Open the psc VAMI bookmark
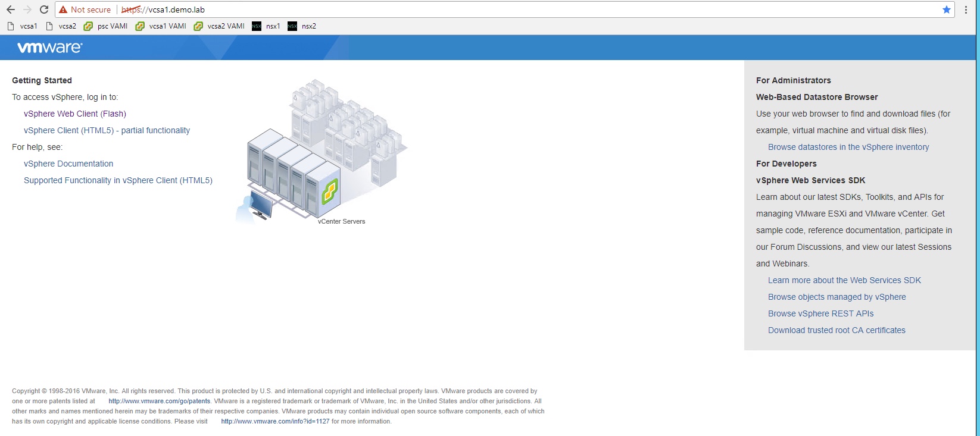Image resolution: width=980 pixels, height=436 pixels. point(106,26)
